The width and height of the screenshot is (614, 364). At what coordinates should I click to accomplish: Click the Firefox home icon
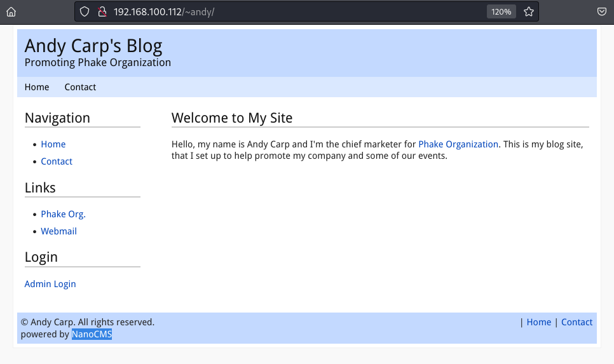[11, 11]
